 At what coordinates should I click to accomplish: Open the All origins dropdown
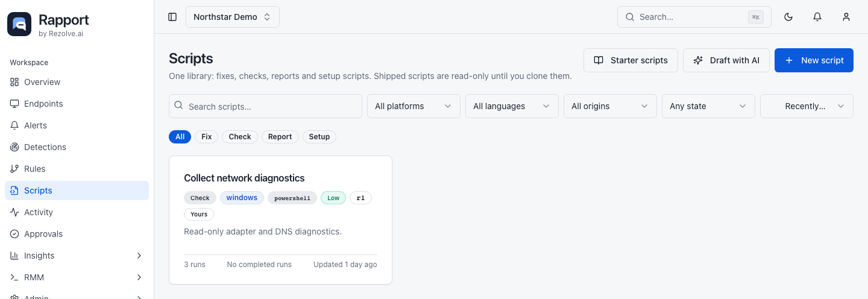pyautogui.click(x=610, y=106)
